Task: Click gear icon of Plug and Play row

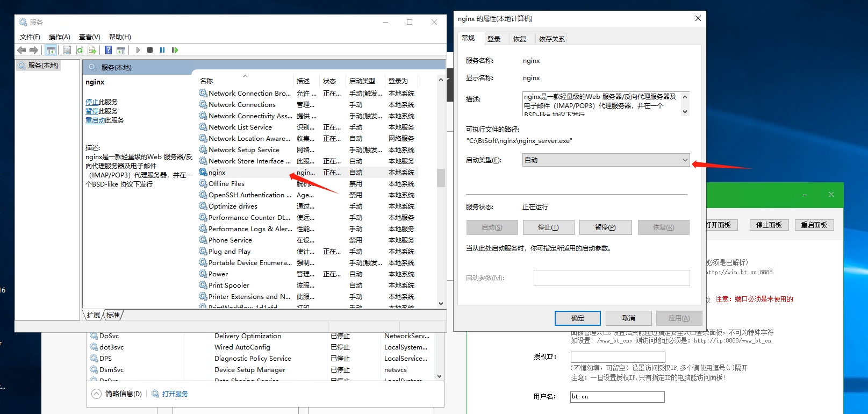Action: [x=203, y=251]
